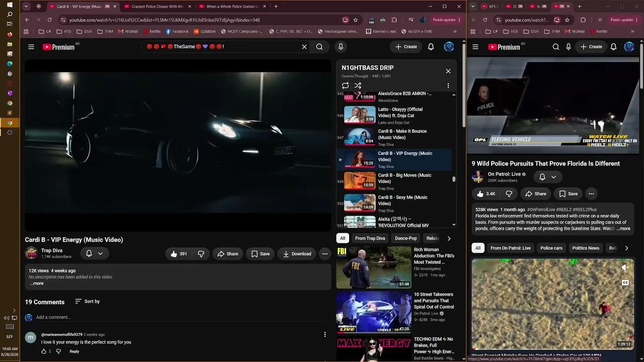Open the YouTube guide menu in left window
This screenshot has height=362, width=644.
[31, 47]
